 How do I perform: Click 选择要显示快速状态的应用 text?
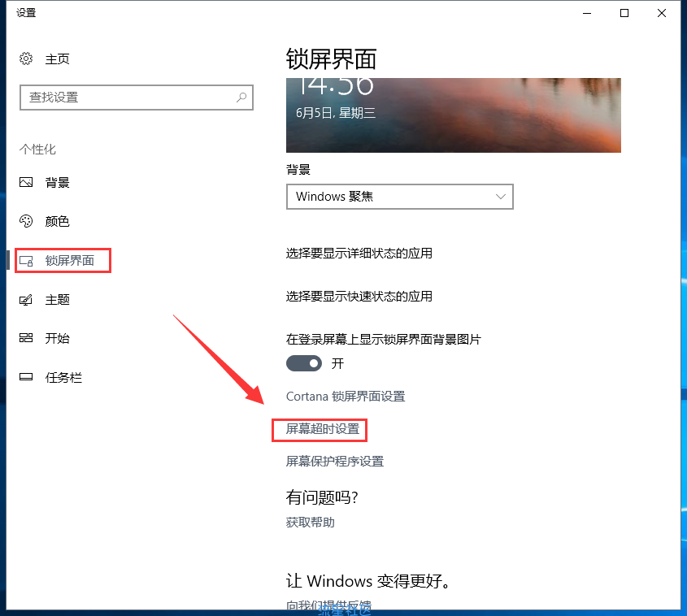click(359, 297)
